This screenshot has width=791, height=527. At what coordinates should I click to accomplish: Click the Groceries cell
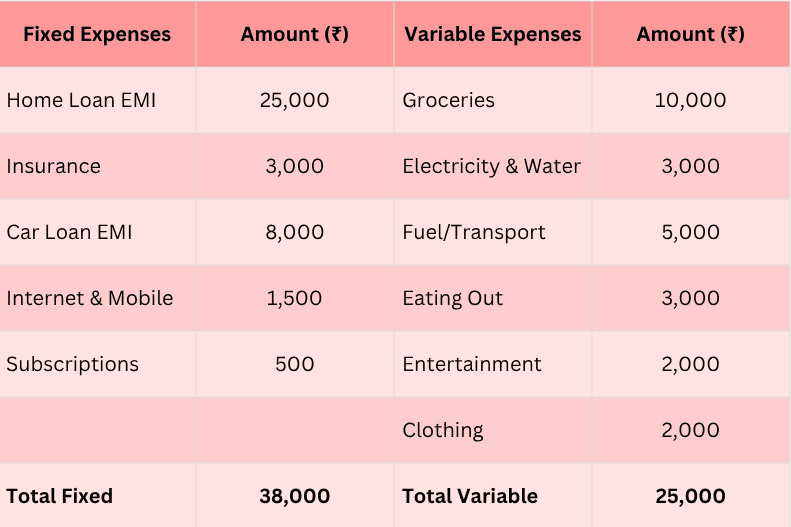pyautogui.click(x=449, y=100)
